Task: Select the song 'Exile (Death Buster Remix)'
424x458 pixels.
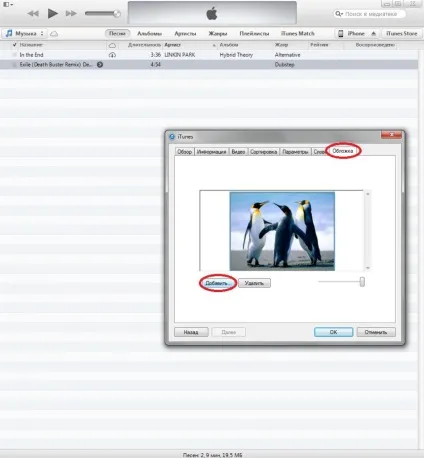Action: [56, 65]
